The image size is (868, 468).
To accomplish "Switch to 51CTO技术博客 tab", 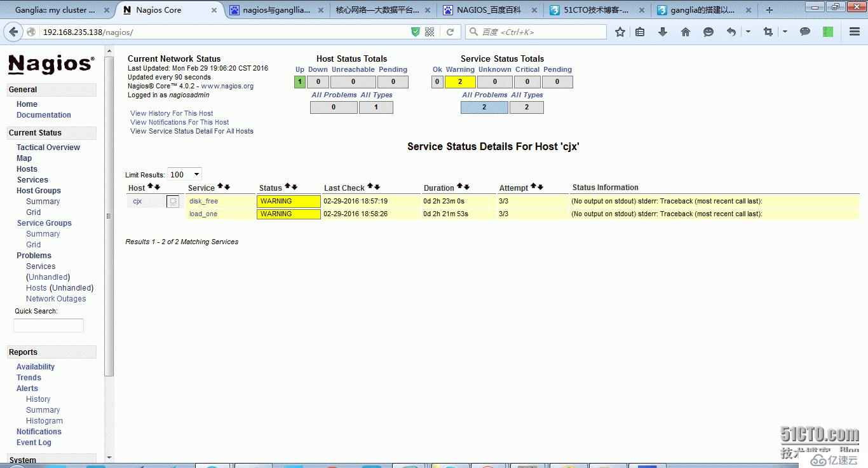I will [x=596, y=10].
